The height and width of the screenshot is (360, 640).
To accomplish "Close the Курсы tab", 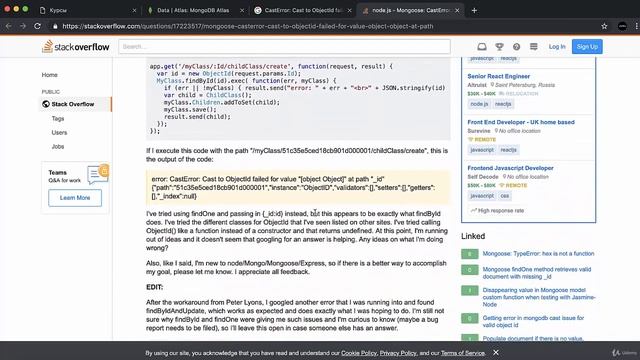I will tap(134, 10).
